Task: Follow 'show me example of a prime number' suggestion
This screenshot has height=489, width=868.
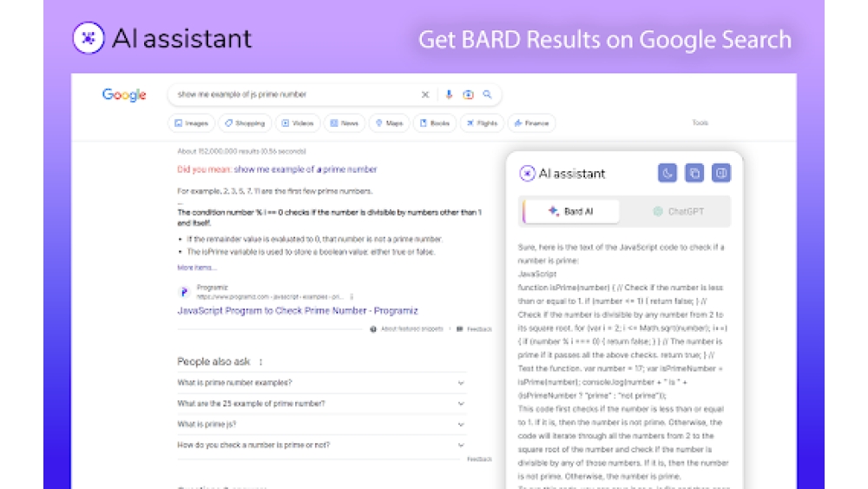Action: tap(305, 169)
